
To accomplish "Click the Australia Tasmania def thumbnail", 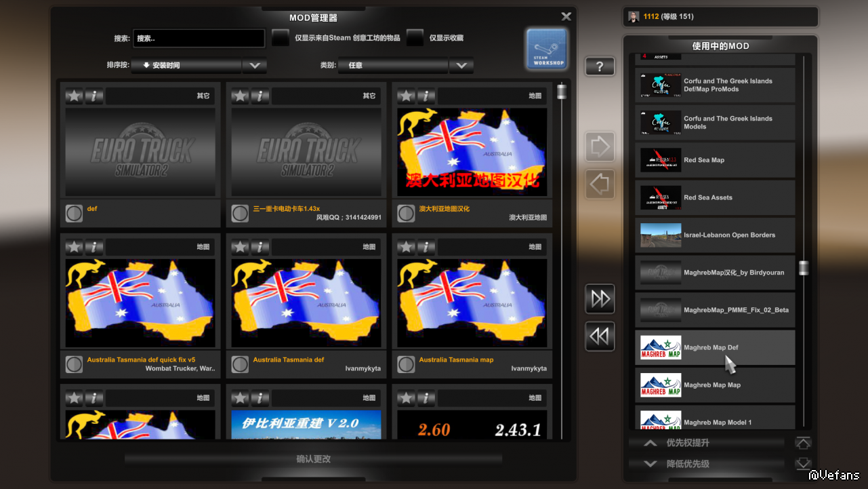I will point(306,303).
